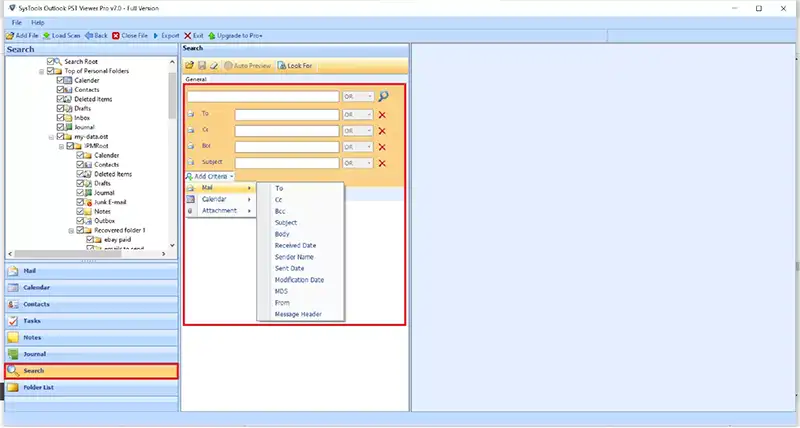Open the Folder List navigation pane button
This screenshot has height=428, width=800.
pos(91,388)
